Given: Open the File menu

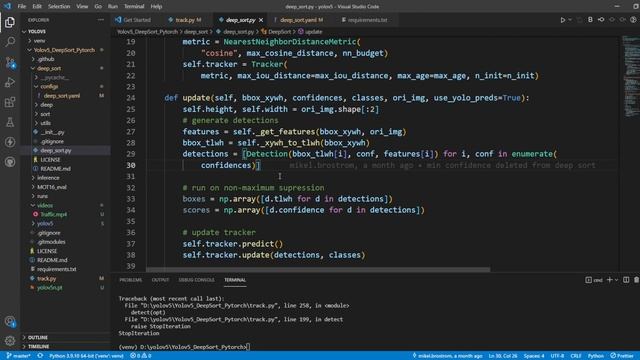Looking at the screenshot, I should point(22,7).
